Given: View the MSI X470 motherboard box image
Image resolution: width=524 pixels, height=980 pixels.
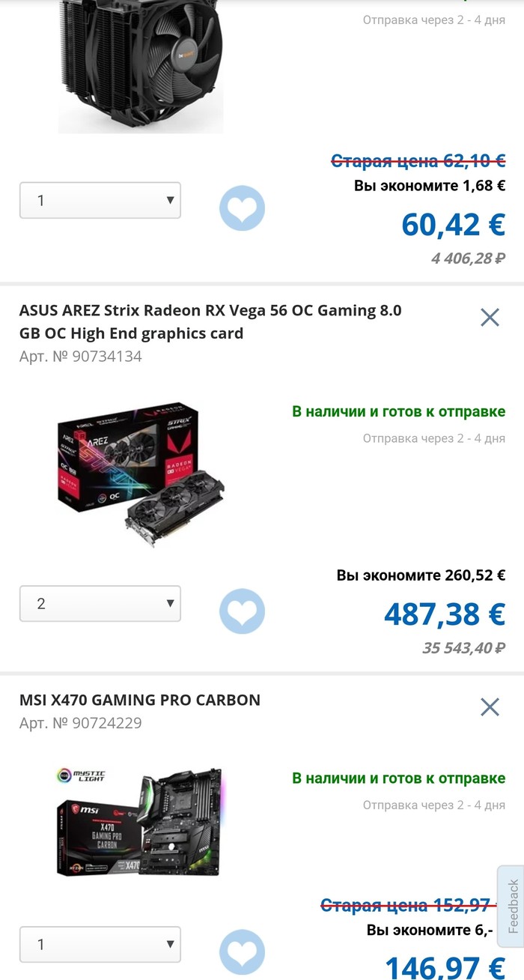Looking at the screenshot, I should pyautogui.click(x=140, y=821).
